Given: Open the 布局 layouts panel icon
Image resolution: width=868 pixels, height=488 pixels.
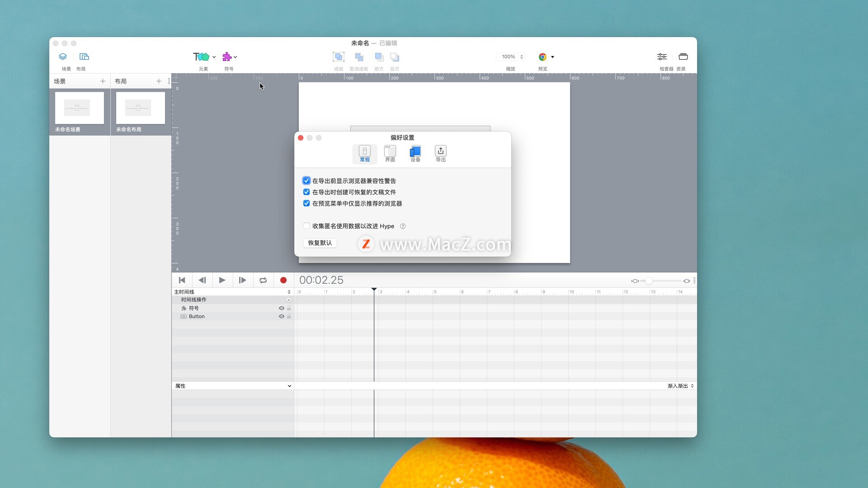Looking at the screenshot, I should point(84,56).
